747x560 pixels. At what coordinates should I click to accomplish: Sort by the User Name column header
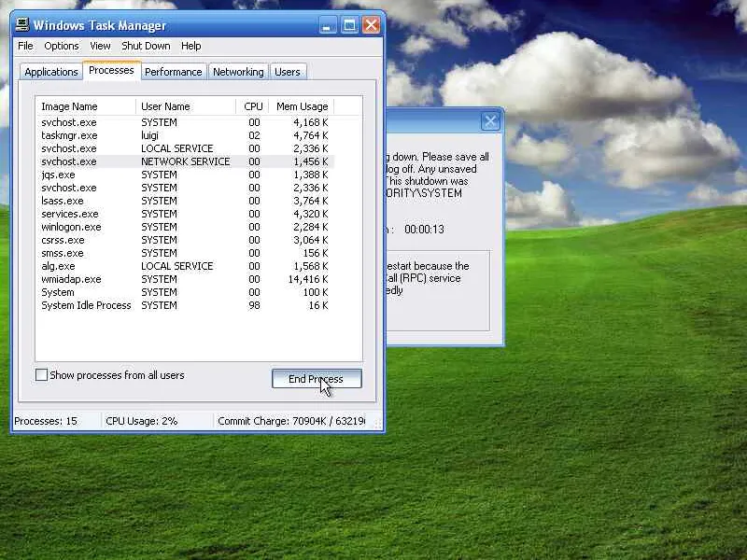coord(186,106)
